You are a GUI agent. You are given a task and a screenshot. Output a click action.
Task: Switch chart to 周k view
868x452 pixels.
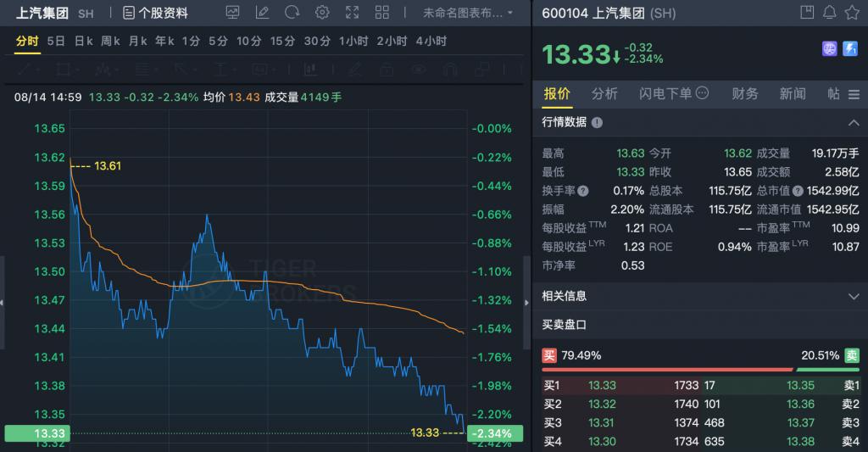(x=110, y=41)
